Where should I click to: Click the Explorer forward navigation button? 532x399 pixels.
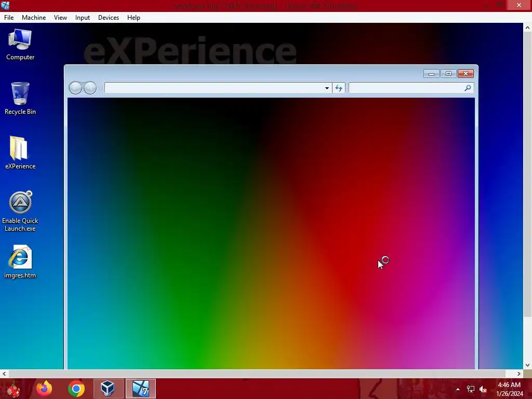pyautogui.click(x=90, y=88)
